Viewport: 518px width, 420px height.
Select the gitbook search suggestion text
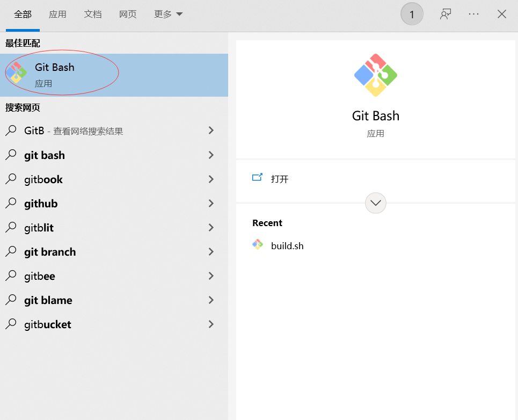pyautogui.click(x=43, y=179)
